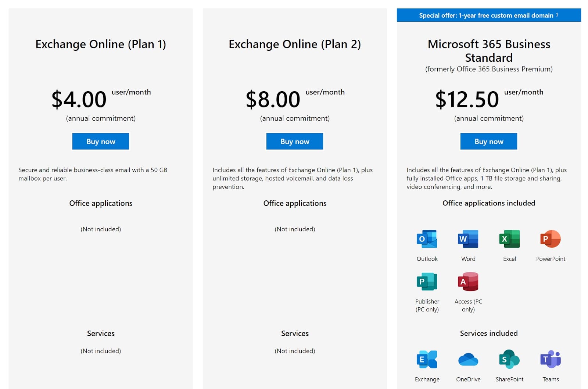This screenshot has width=588, height=389.
Task: Click the Teams service icon
Action: click(551, 359)
